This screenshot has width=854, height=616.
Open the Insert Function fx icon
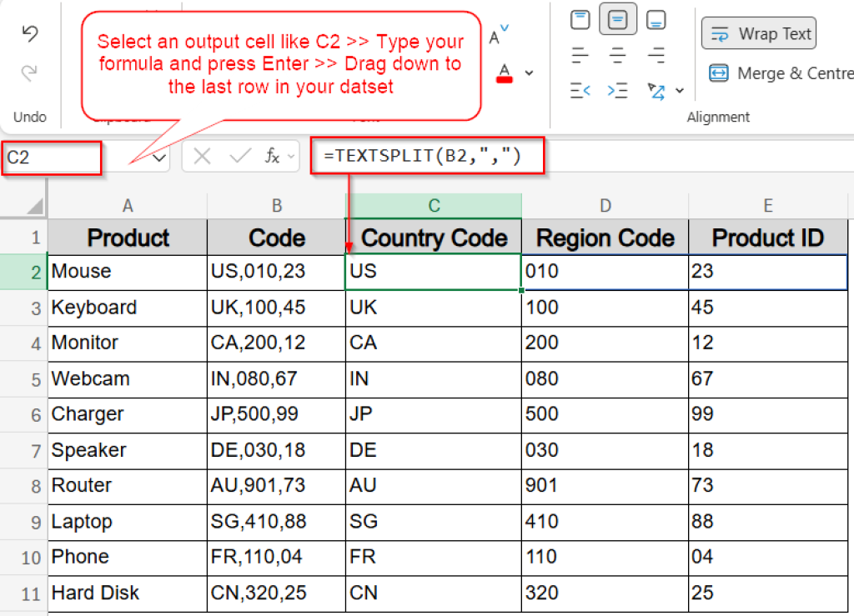[x=275, y=156]
